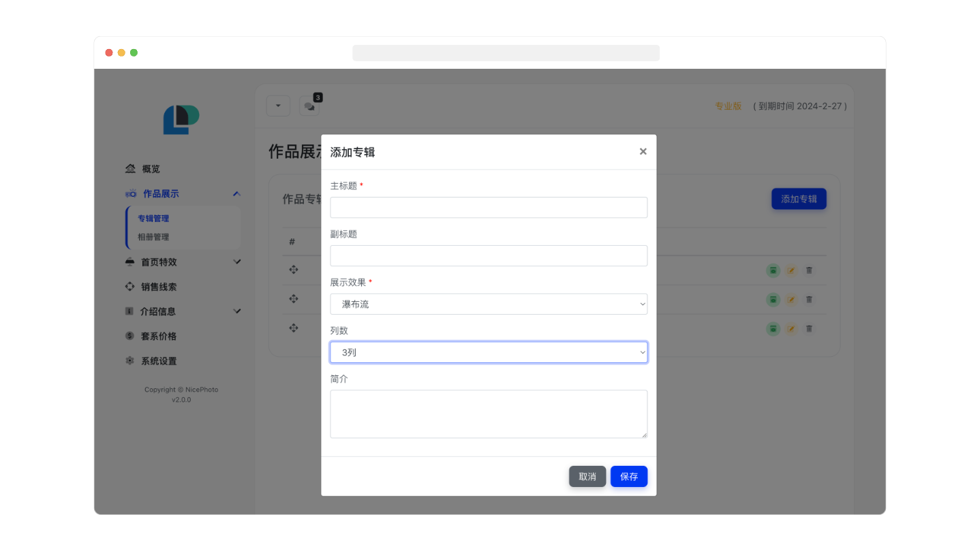Open the 套系价格 sidebar item
Image resolution: width=980 pixels, height=551 pixels.
[159, 336]
